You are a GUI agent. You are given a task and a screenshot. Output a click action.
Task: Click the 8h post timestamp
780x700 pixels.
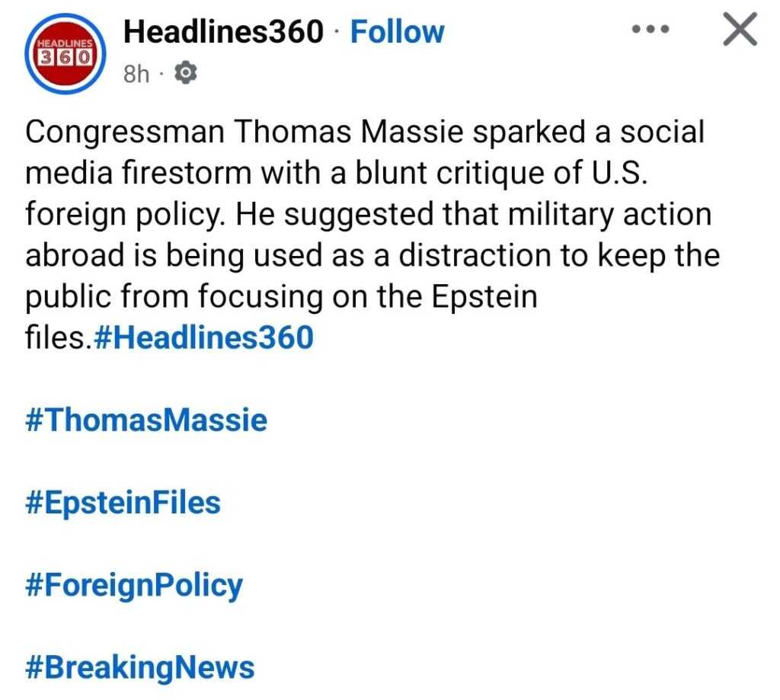coord(136,74)
